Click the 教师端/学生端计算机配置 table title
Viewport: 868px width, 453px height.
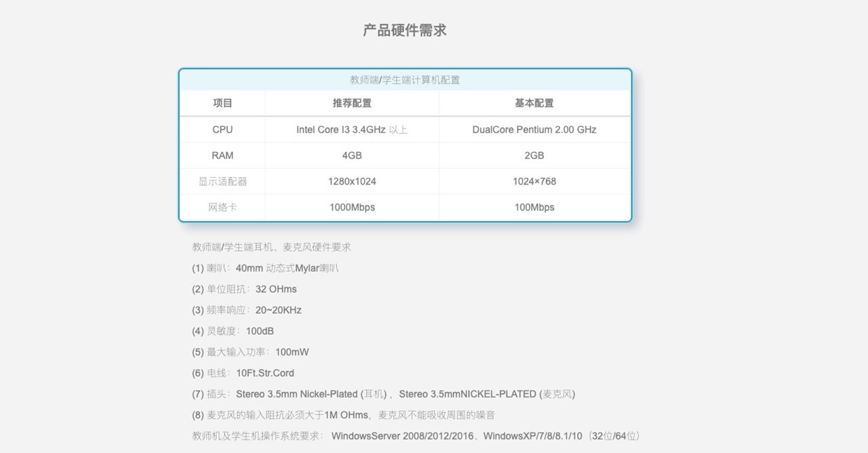405,80
